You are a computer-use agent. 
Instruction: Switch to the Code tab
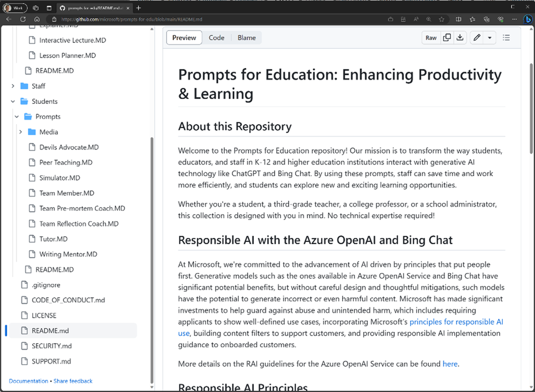pos(216,37)
